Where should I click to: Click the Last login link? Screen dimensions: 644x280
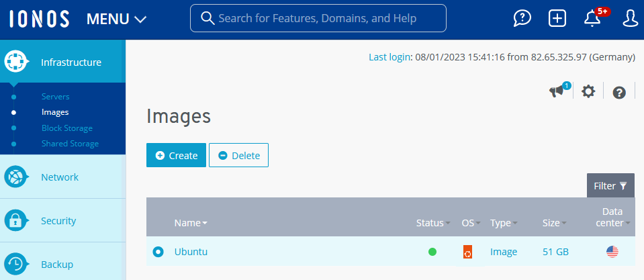389,57
